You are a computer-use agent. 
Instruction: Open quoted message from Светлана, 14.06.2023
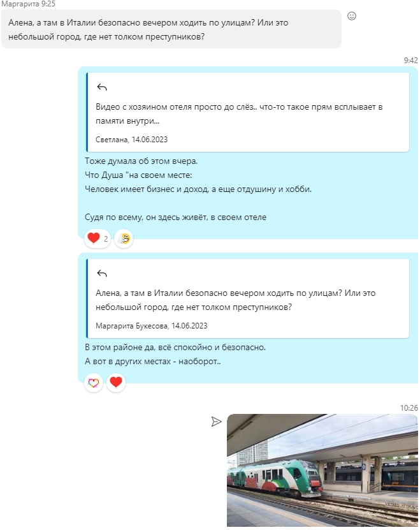pyautogui.click(x=248, y=112)
